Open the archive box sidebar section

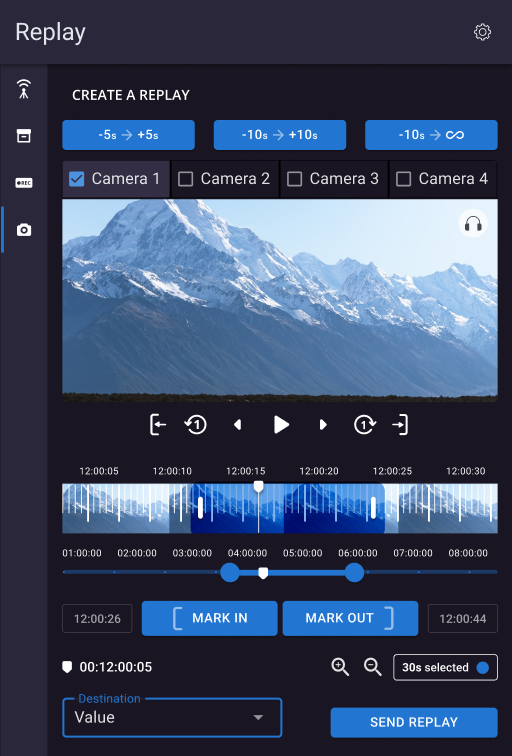click(24, 135)
